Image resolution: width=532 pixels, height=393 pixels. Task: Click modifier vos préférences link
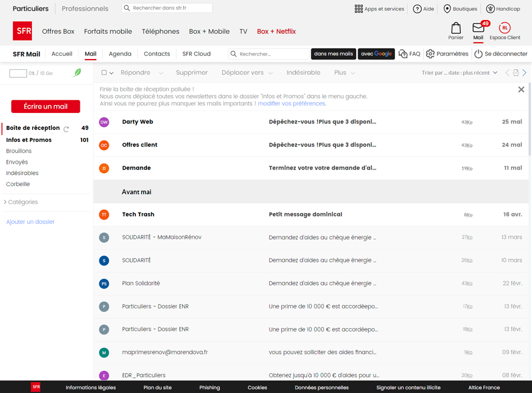point(292,104)
